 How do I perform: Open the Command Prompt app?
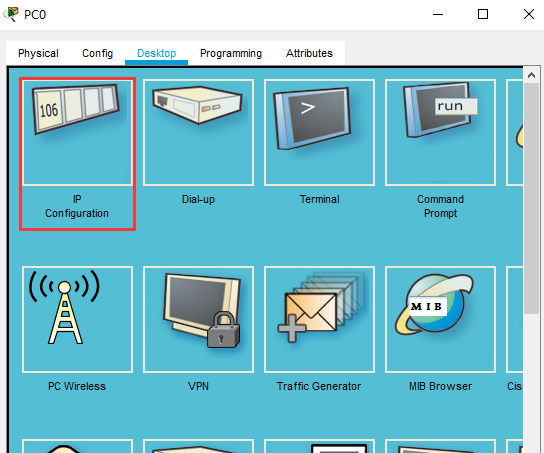[x=440, y=133]
